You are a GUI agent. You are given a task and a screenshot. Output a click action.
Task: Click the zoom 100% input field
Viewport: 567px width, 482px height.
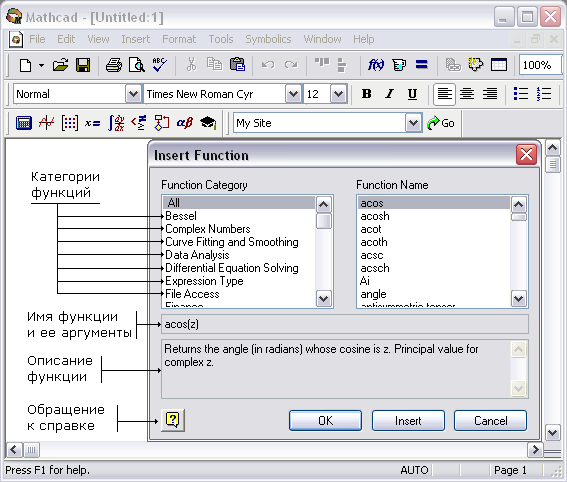pos(540,65)
